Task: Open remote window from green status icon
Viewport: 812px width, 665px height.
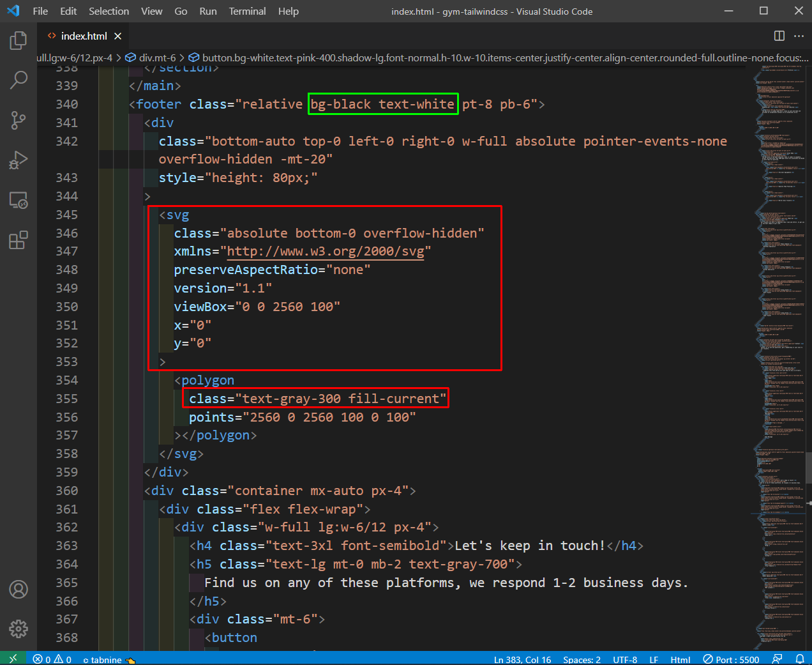Action: [x=13, y=659]
